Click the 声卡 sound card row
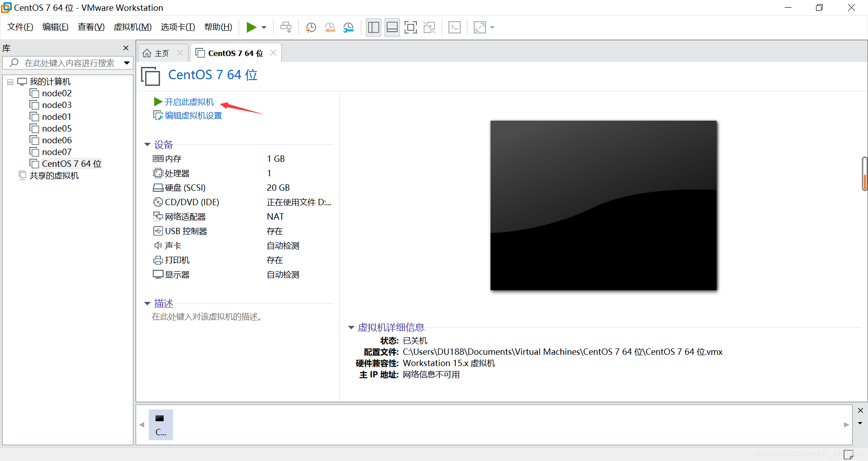868x461 pixels. click(x=242, y=245)
